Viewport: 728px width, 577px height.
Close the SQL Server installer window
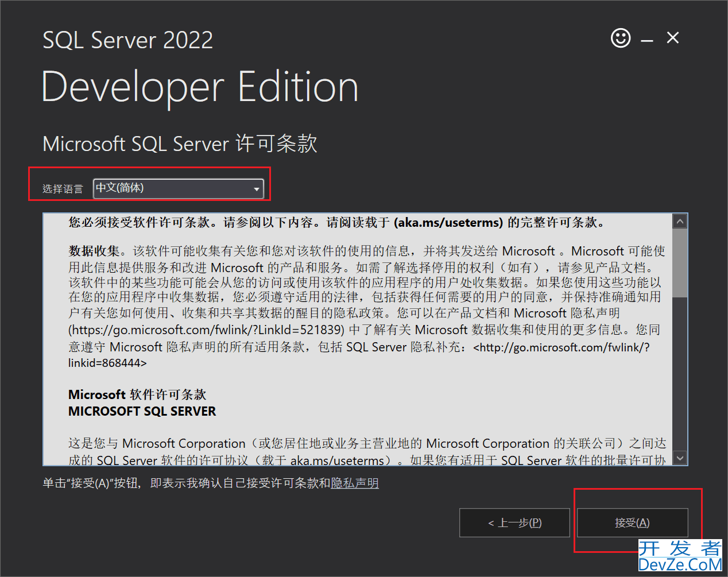673,38
